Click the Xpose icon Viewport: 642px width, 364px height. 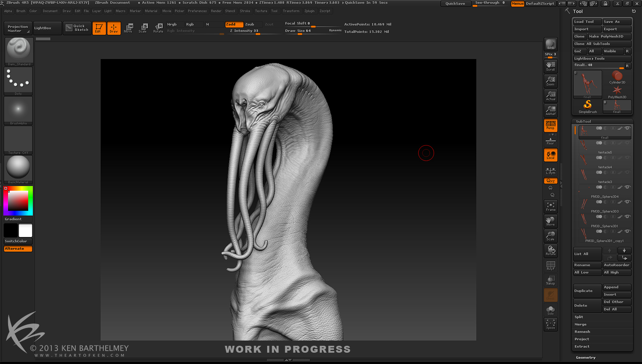(x=551, y=324)
